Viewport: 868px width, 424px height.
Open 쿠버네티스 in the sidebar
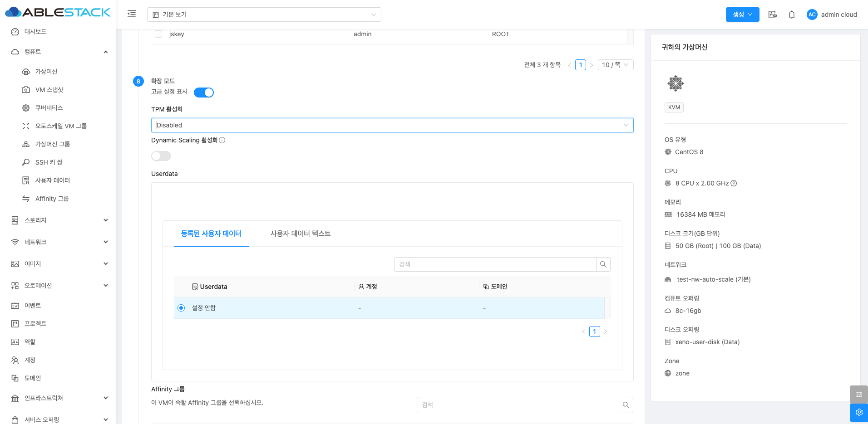[x=49, y=108]
